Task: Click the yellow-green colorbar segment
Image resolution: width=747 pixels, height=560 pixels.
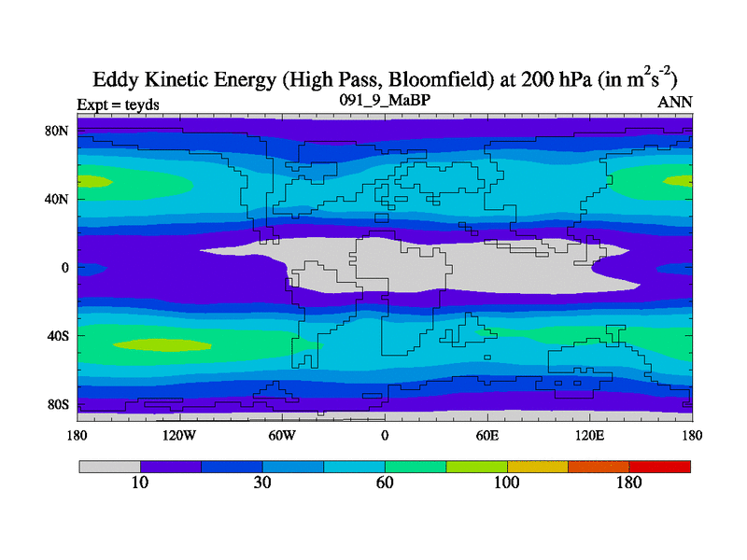Action: point(476,466)
